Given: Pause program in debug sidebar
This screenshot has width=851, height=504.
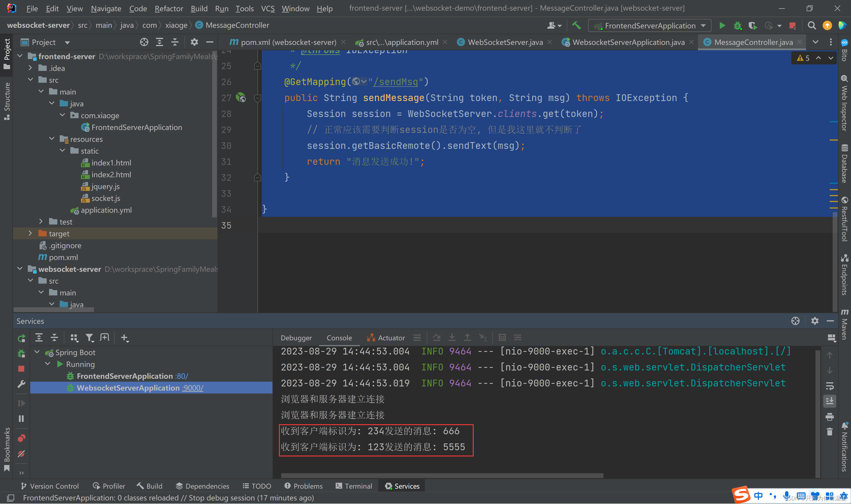Looking at the screenshot, I should click(21, 419).
